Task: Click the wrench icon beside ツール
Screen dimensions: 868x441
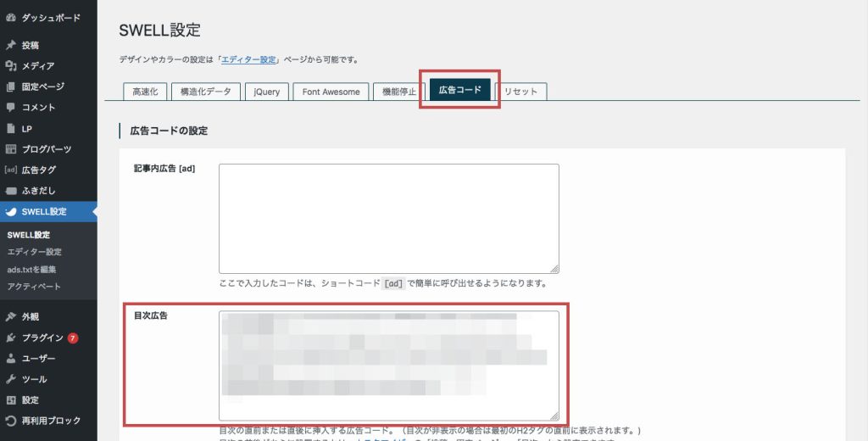Action: [10, 379]
